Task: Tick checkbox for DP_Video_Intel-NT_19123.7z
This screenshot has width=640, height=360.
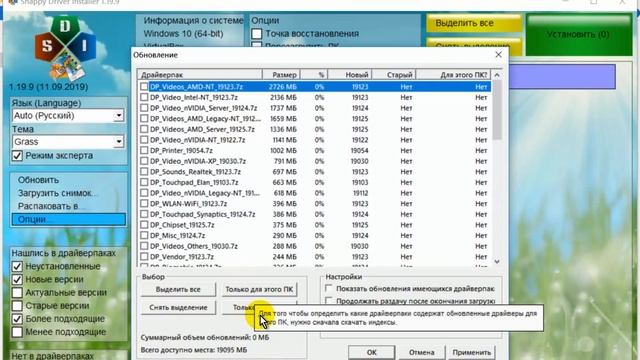Action: (x=144, y=97)
